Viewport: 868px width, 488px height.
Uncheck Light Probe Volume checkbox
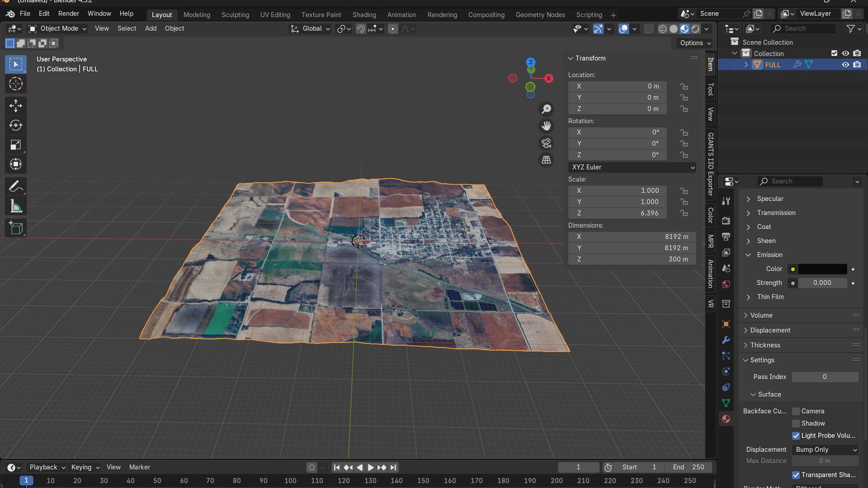[x=796, y=436]
